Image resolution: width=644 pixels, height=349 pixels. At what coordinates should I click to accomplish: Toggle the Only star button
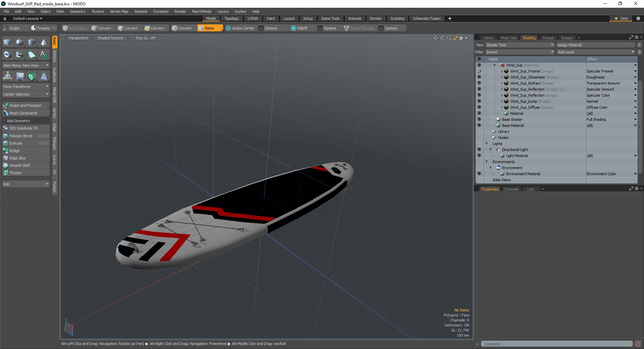(x=621, y=18)
